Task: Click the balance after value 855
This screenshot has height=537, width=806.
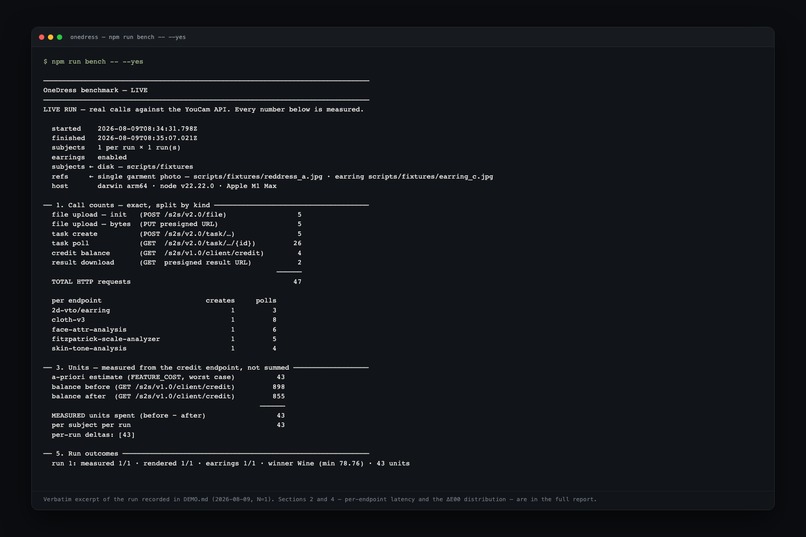Action: coord(279,397)
